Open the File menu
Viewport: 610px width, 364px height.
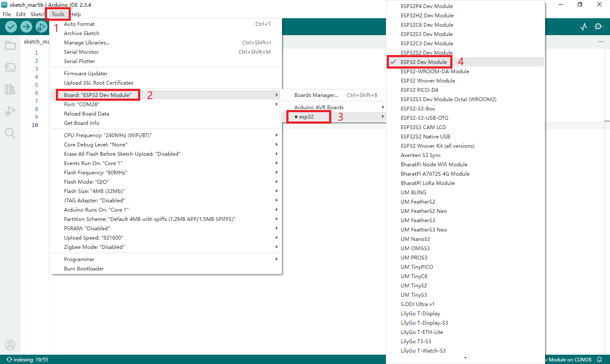point(7,14)
